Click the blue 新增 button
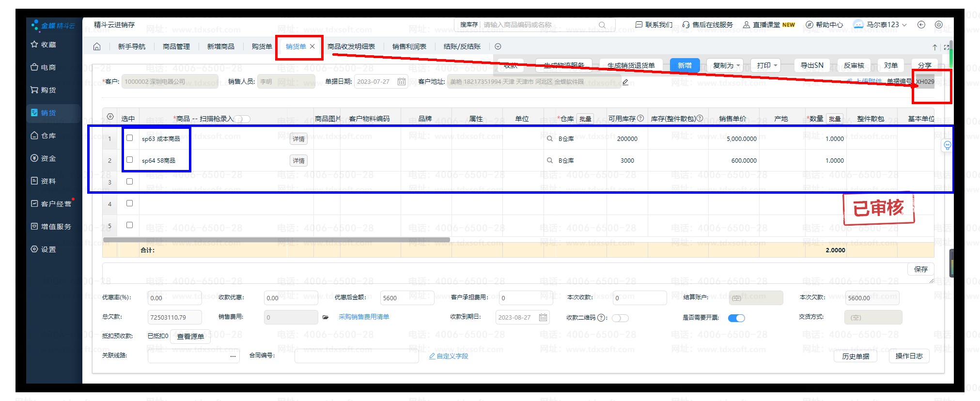The width and height of the screenshot is (980, 401). click(x=684, y=65)
